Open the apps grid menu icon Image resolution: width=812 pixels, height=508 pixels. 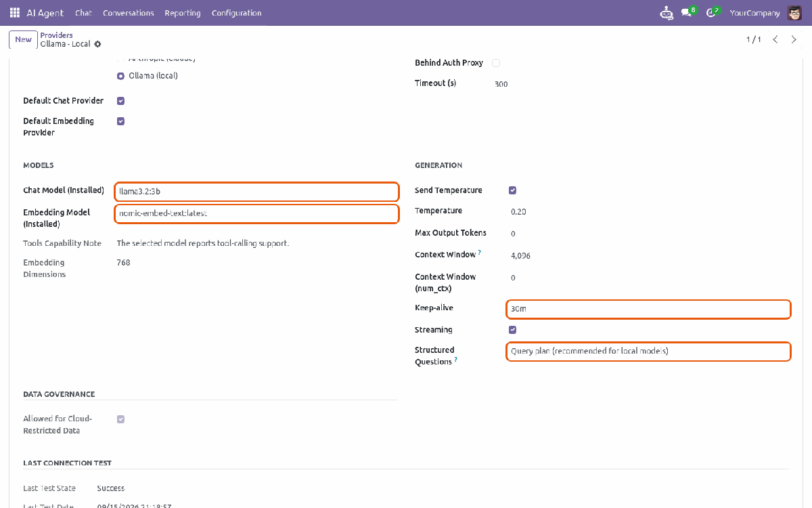point(15,13)
